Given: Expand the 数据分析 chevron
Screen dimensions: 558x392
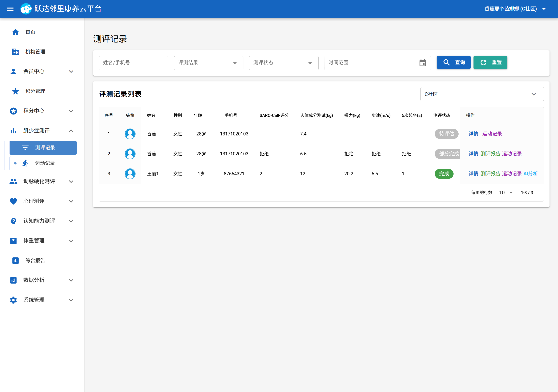Looking at the screenshot, I should (71, 281).
